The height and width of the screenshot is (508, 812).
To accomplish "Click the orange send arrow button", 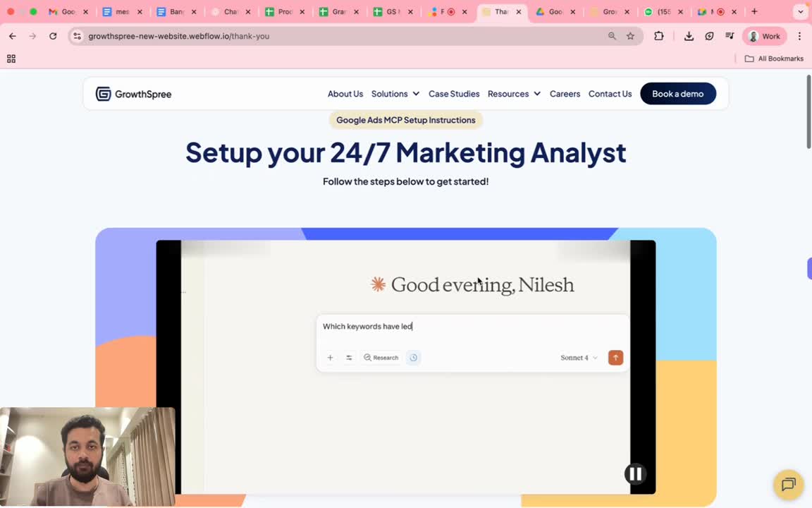I will pos(615,358).
